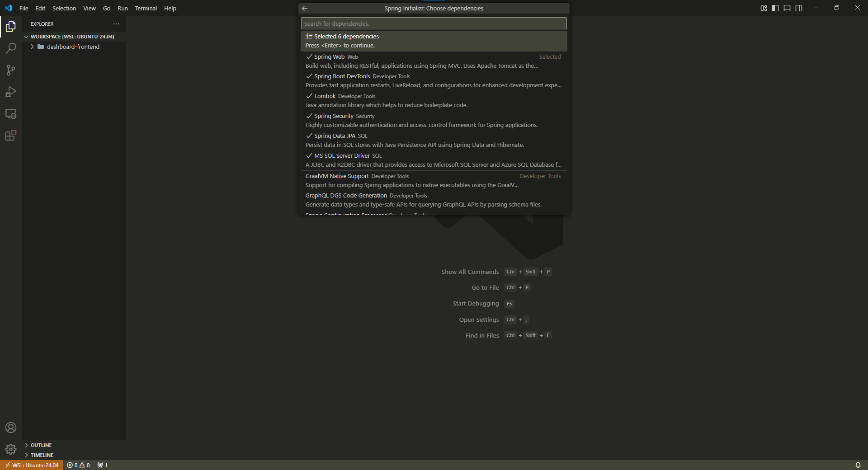Screen dimensions: 868x470
Task: Select GraphQL DGS Code Generation dependency
Action: (x=434, y=200)
